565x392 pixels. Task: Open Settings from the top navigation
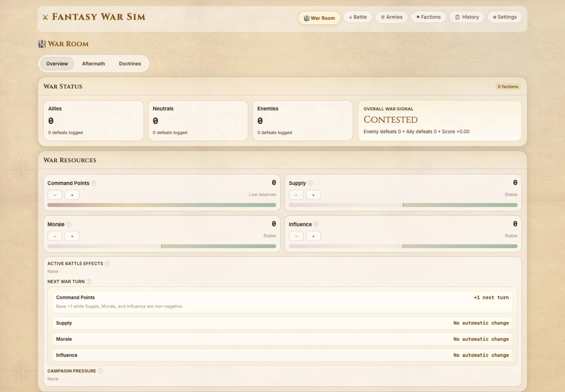point(505,17)
